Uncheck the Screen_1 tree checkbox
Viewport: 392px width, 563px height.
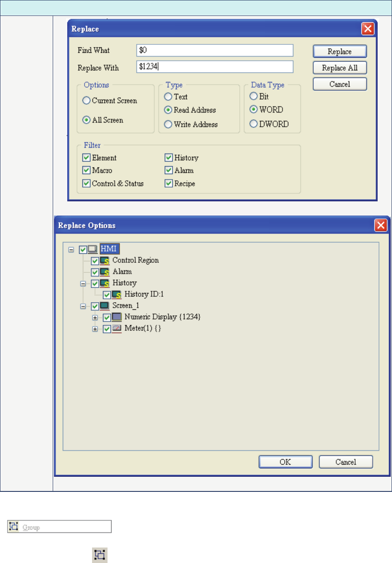point(95,306)
